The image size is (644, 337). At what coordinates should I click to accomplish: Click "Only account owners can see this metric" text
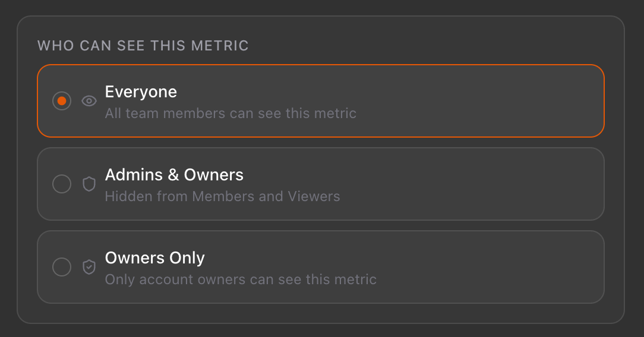click(241, 279)
